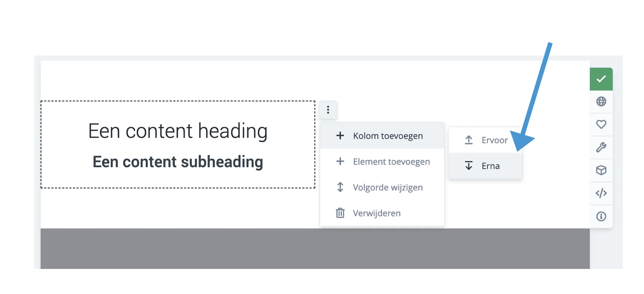Open the cube block icon
This screenshot has height=294, width=644.
pyautogui.click(x=601, y=170)
